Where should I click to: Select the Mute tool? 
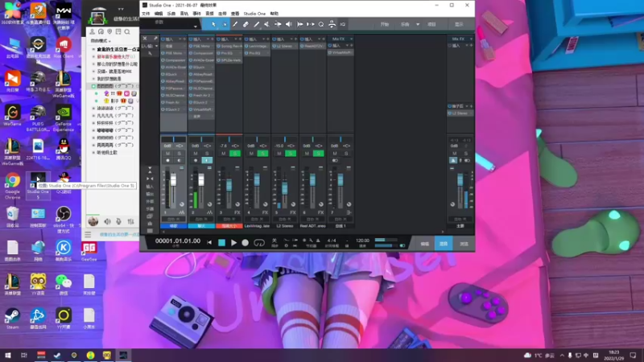[x=267, y=24]
